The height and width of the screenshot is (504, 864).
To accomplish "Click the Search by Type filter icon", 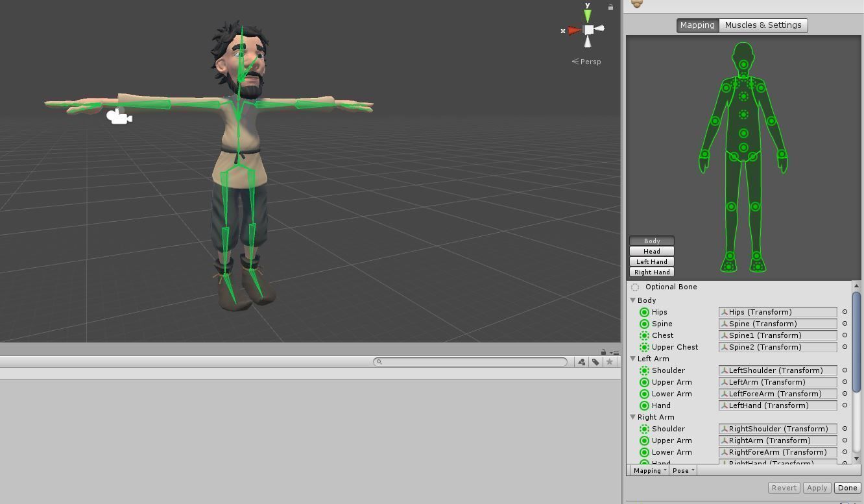I will (x=582, y=362).
